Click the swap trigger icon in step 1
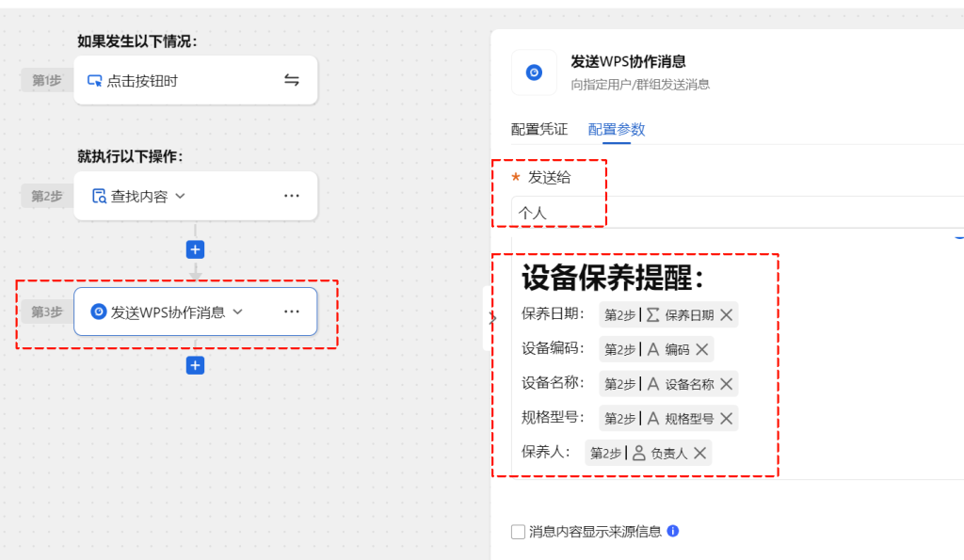 [292, 80]
